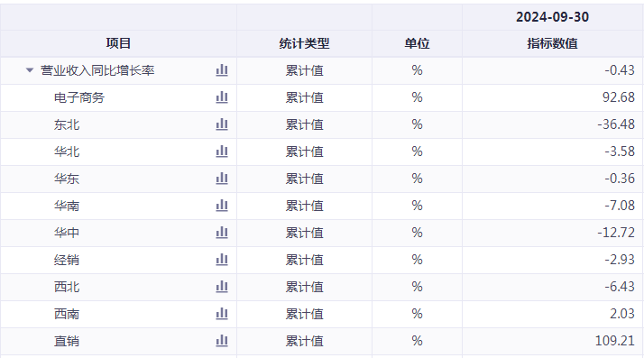Show bar chart for 华北 row

(222, 151)
